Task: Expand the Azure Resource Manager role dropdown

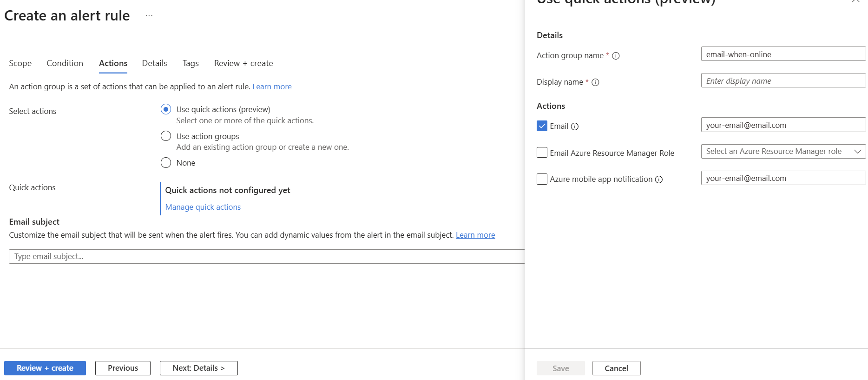Action: pos(783,152)
